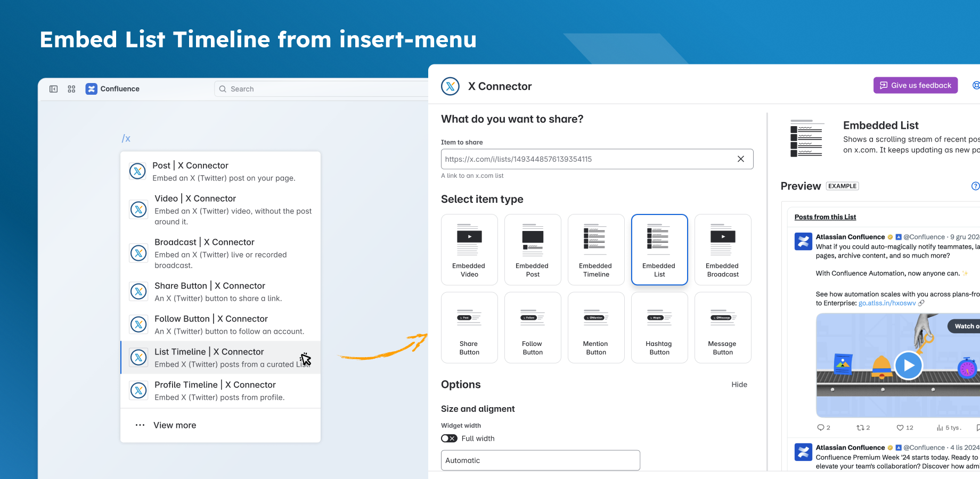Select Video | X Connector menu entry
The width and height of the screenshot is (980, 479).
pyautogui.click(x=220, y=210)
